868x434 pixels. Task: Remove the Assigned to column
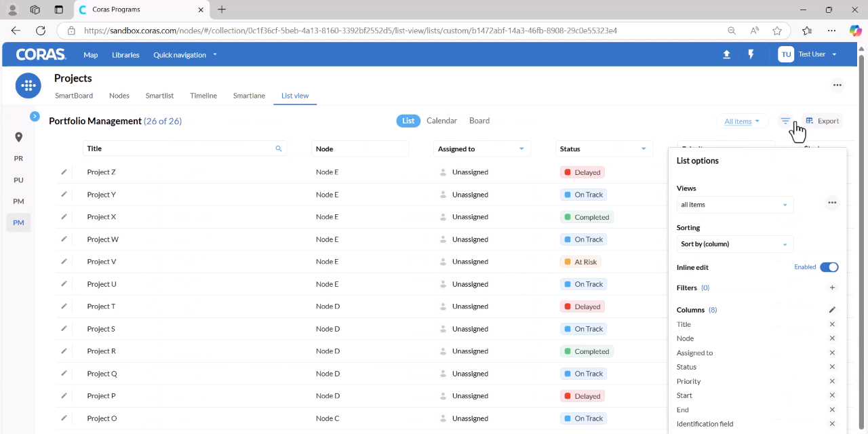pyautogui.click(x=832, y=353)
